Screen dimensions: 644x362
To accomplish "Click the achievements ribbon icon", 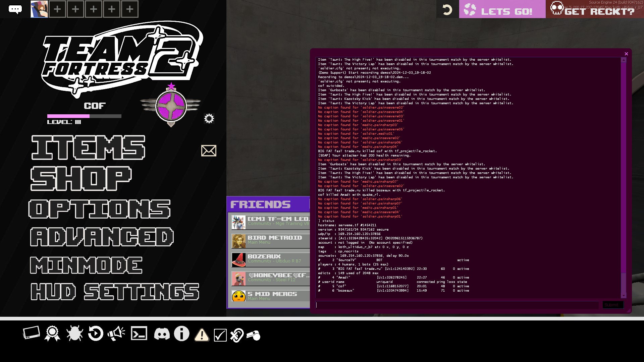I will coord(52,334).
